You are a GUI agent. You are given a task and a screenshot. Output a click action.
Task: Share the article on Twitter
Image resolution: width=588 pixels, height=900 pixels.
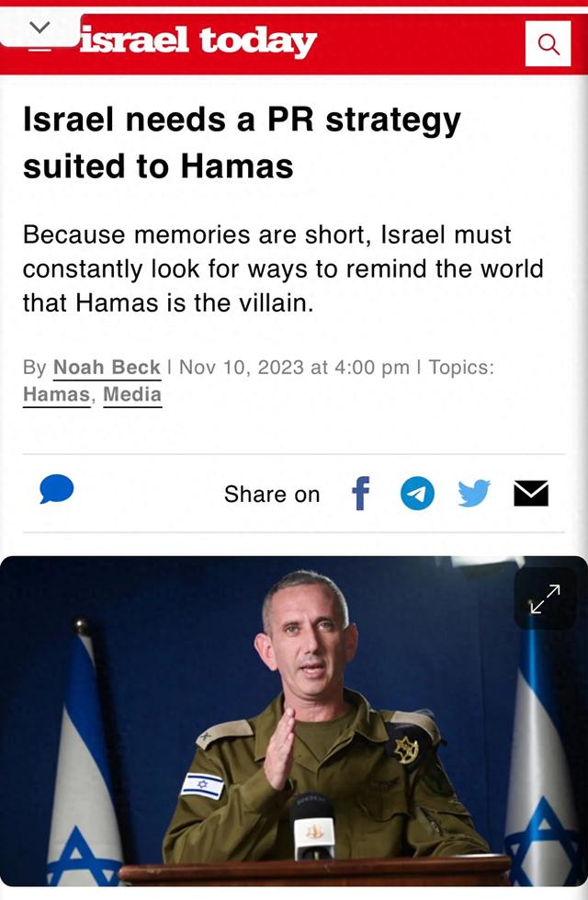pyautogui.click(x=474, y=493)
